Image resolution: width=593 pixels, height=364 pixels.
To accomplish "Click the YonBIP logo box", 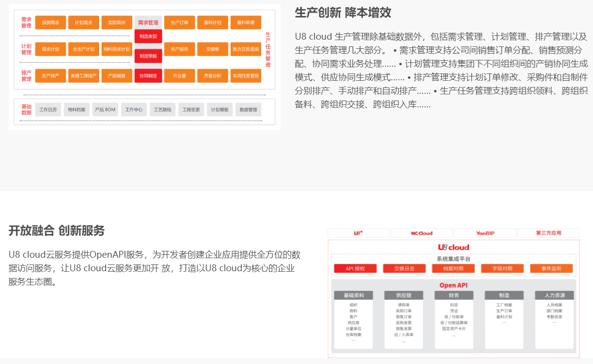I will [x=485, y=233].
